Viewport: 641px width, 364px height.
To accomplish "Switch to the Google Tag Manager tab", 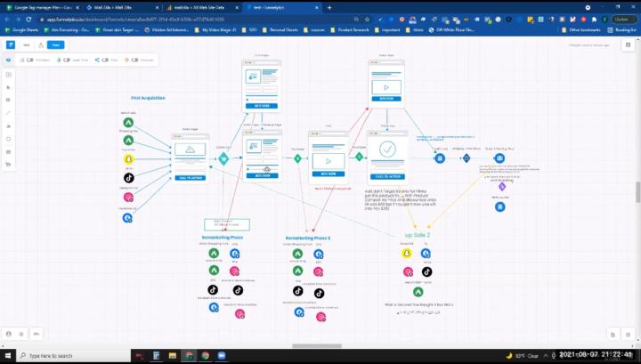I will (43, 7).
